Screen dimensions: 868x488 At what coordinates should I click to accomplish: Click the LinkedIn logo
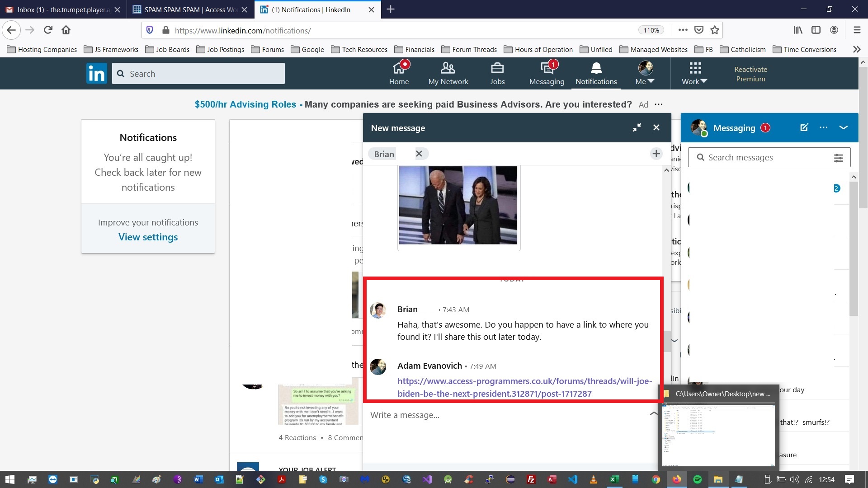click(x=96, y=73)
